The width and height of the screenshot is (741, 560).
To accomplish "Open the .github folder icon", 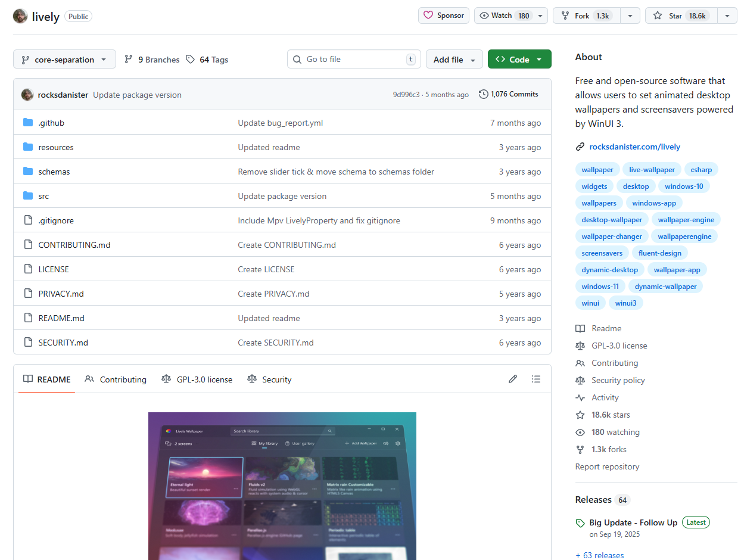I will [28, 123].
